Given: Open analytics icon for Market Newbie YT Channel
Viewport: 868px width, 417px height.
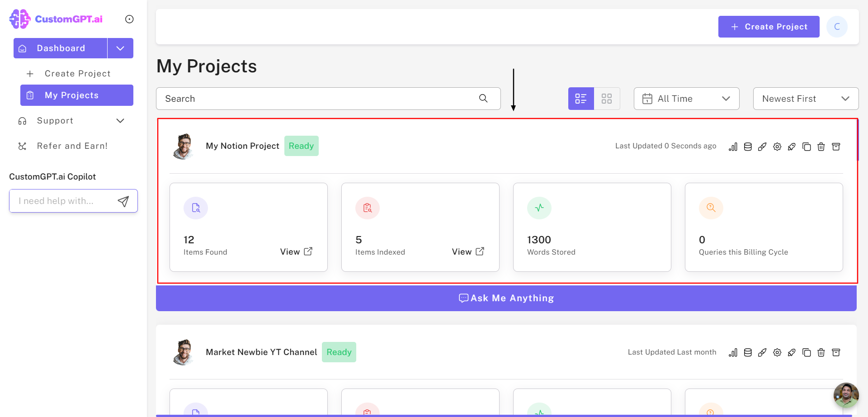Looking at the screenshot, I should pos(733,352).
